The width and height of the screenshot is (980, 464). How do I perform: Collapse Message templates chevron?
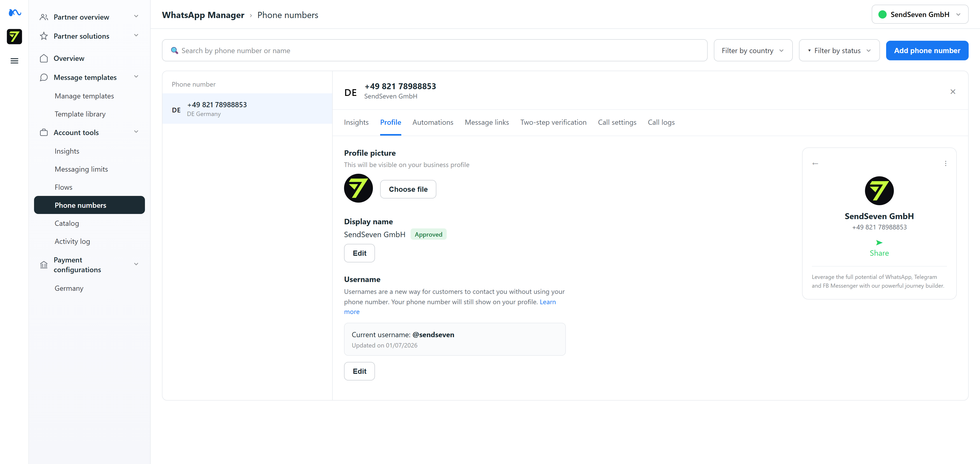pos(136,77)
